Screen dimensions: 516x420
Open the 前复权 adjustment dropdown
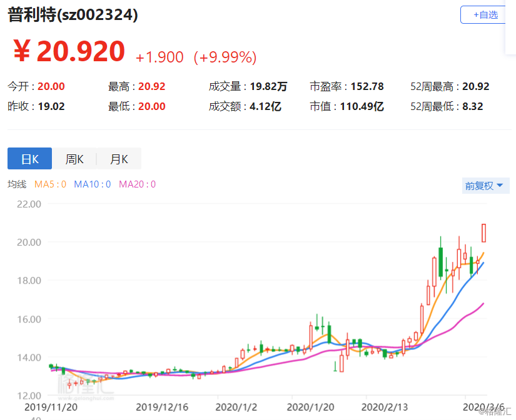tap(486, 186)
